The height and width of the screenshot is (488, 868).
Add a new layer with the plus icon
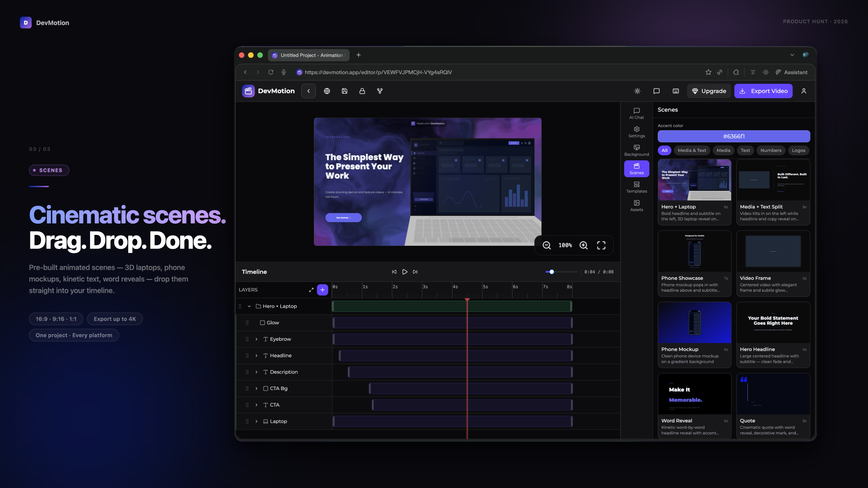coord(322,289)
